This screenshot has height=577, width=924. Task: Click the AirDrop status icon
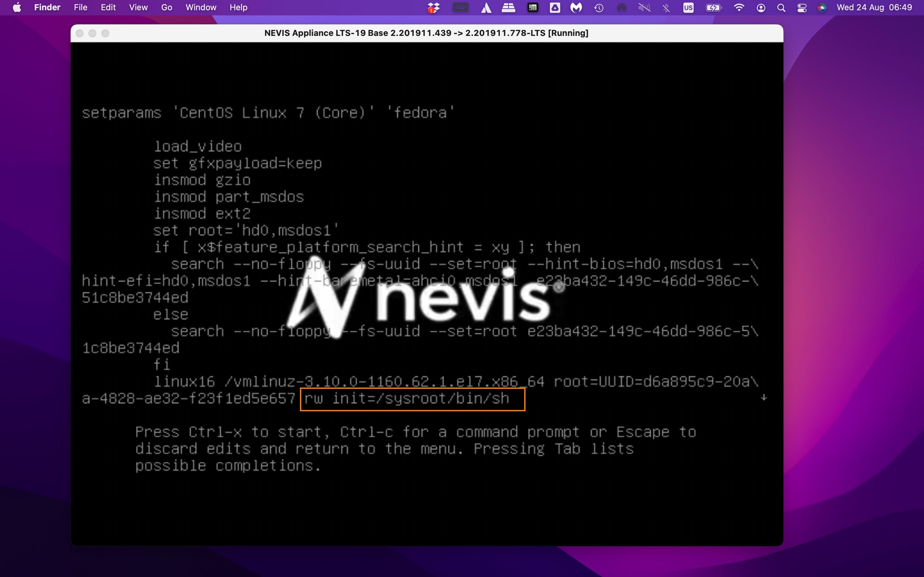pos(621,8)
